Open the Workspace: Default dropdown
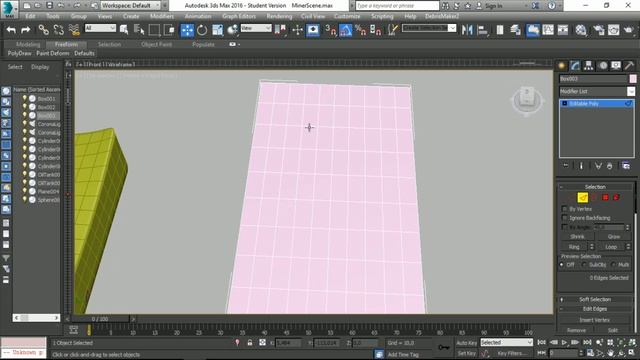Viewport: 640px width, 360px height. [x=131, y=5]
